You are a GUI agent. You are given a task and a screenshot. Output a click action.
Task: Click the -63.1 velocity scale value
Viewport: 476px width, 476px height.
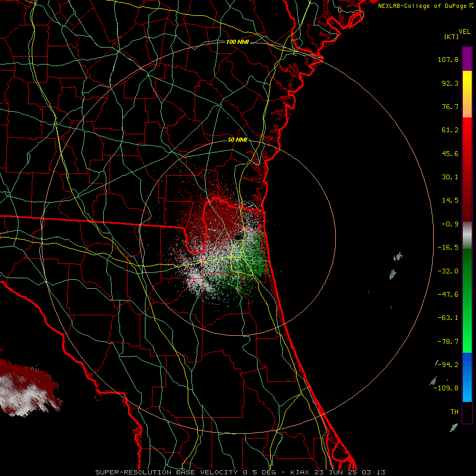(448, 318)
